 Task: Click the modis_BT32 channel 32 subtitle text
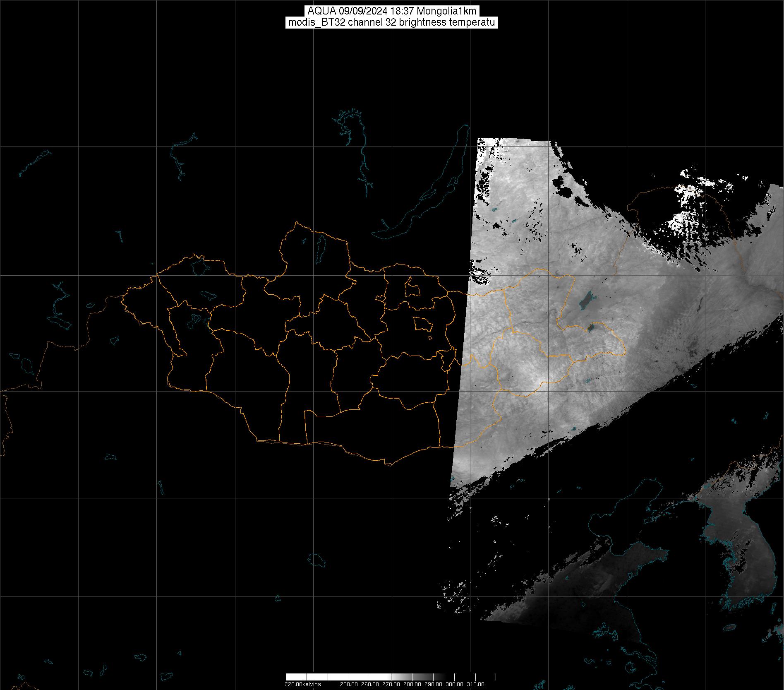coord(391,22)
